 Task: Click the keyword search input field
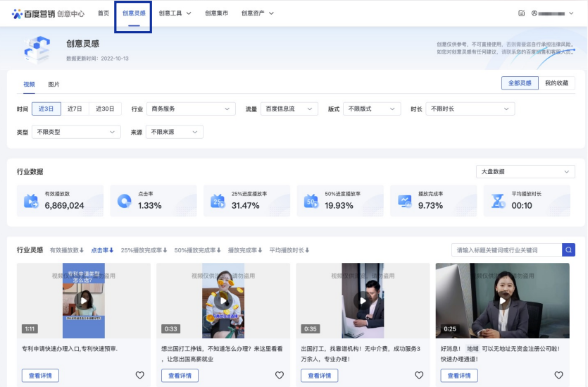(x=506, y=250)
